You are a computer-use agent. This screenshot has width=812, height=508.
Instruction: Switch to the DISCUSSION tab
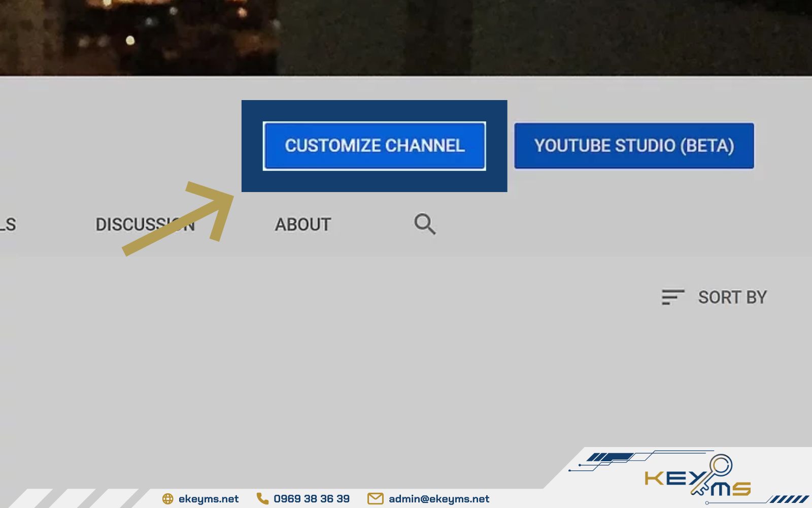click(145, 224)
